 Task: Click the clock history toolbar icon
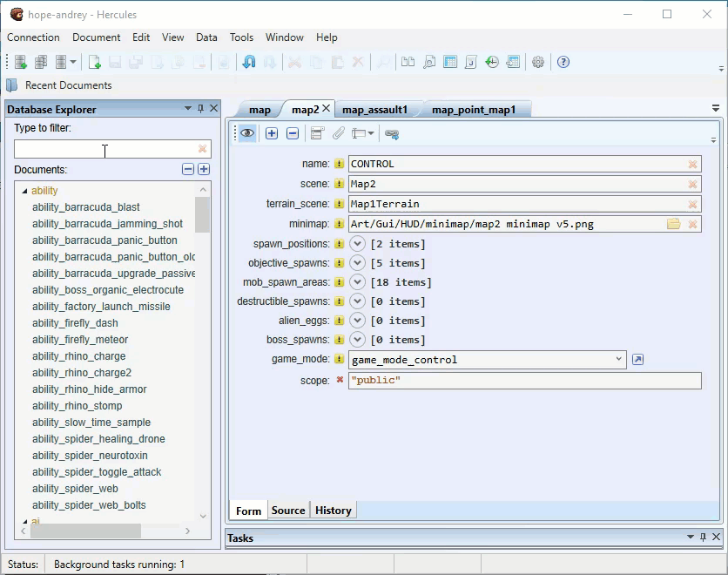point(492,62)
